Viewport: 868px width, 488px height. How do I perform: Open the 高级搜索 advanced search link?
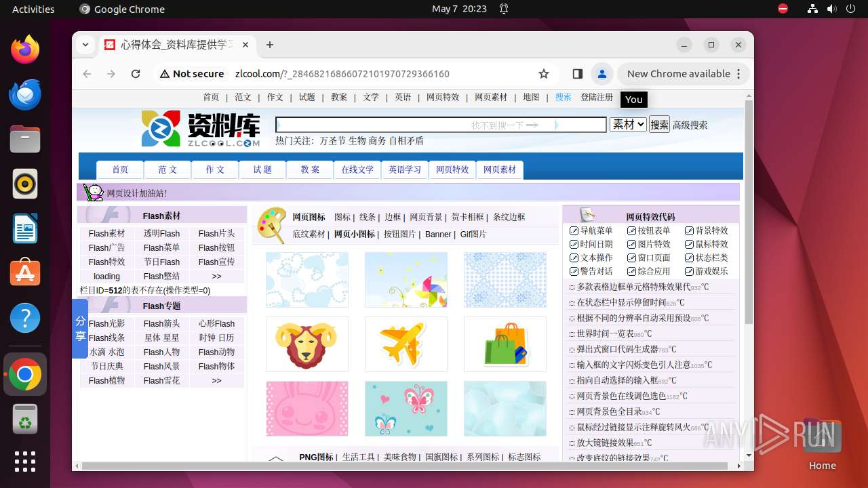click(x=690, y=125)
